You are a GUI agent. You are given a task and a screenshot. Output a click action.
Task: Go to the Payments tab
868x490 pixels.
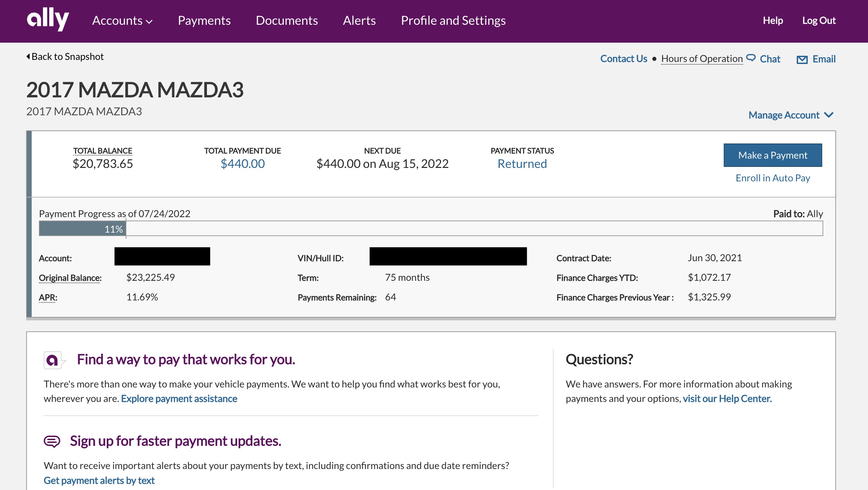click(x=204, y=21)
